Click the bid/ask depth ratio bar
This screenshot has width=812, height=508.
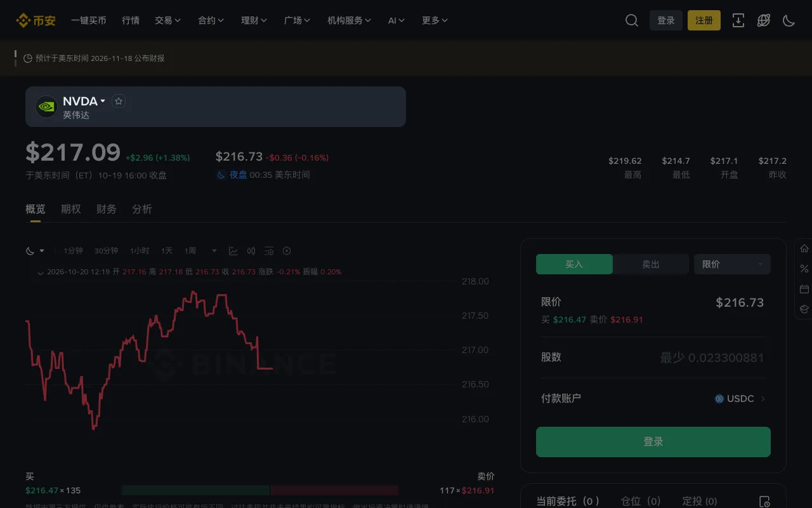[260, 490]
